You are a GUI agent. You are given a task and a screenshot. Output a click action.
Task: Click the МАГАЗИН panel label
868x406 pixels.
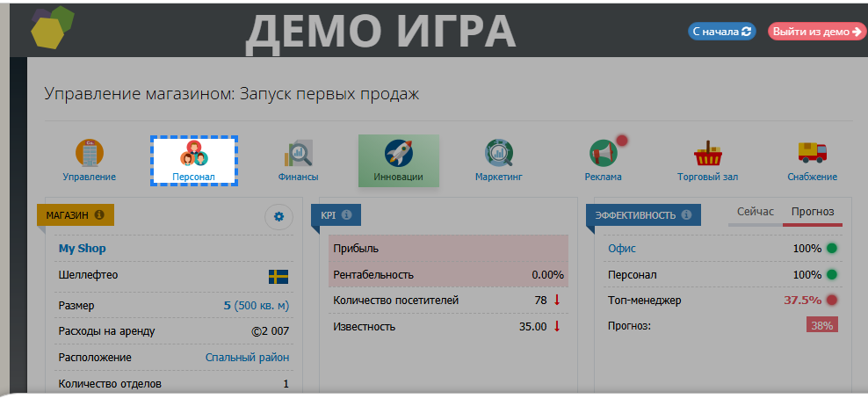click(67, 215)
